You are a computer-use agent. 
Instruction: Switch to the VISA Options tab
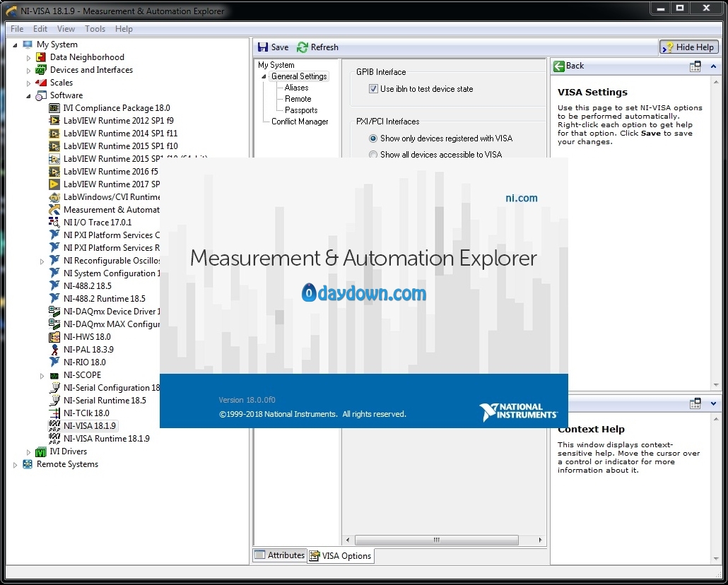click(x=341, y=556)
